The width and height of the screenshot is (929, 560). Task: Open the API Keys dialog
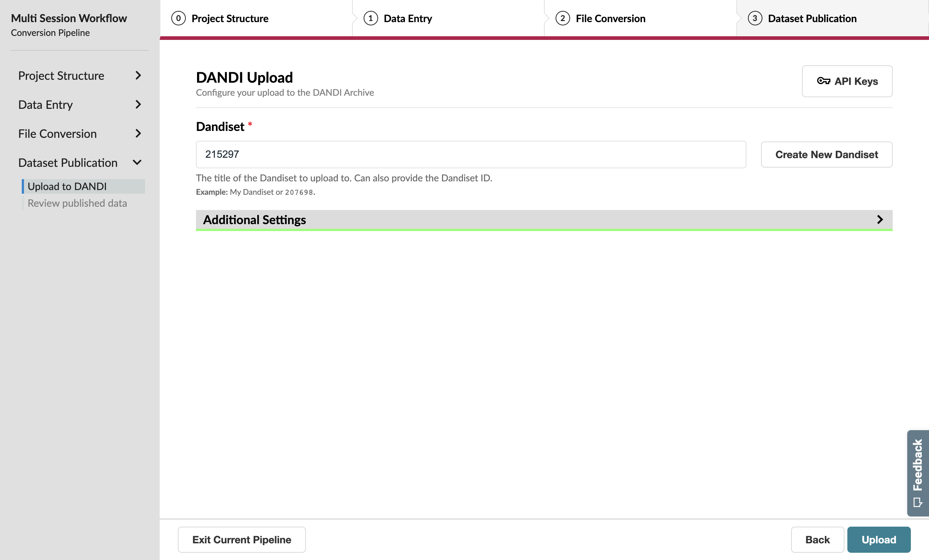pyautogui.click(x=847, y=81)
